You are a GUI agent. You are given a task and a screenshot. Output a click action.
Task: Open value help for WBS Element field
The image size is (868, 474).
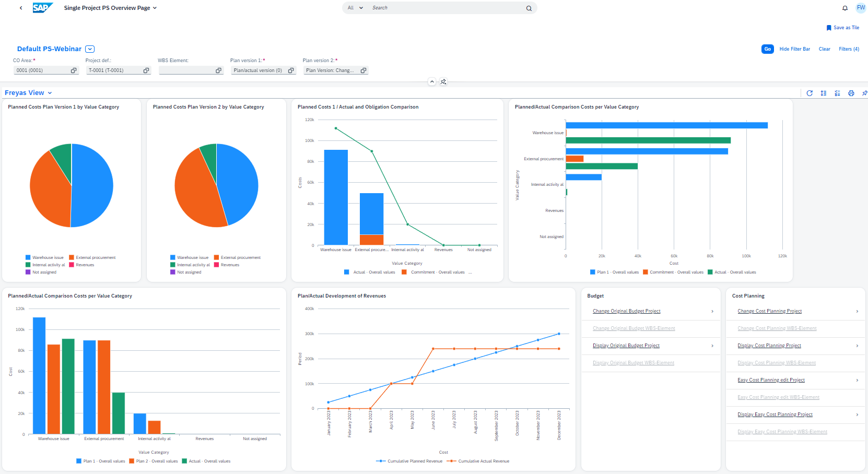click(x=218, y=70)
